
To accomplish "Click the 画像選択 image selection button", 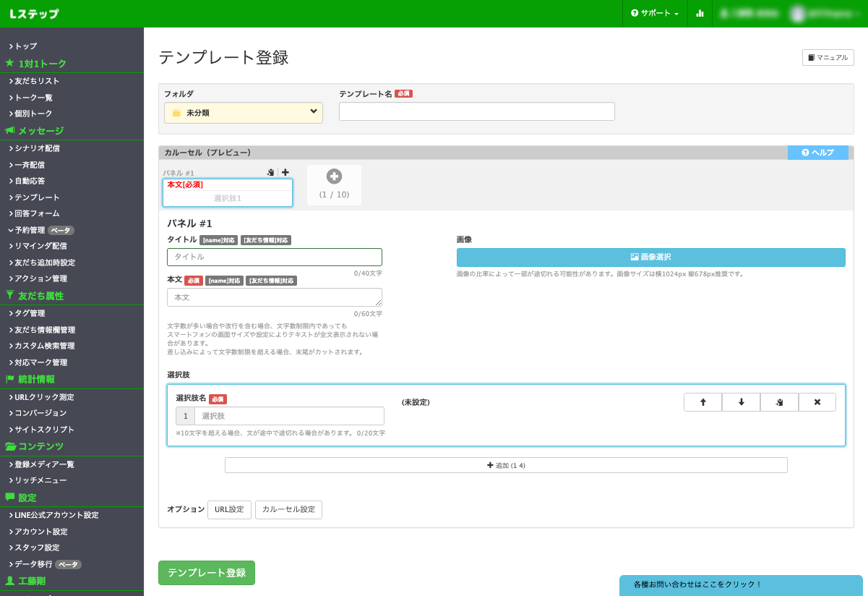I will (650, 257).
